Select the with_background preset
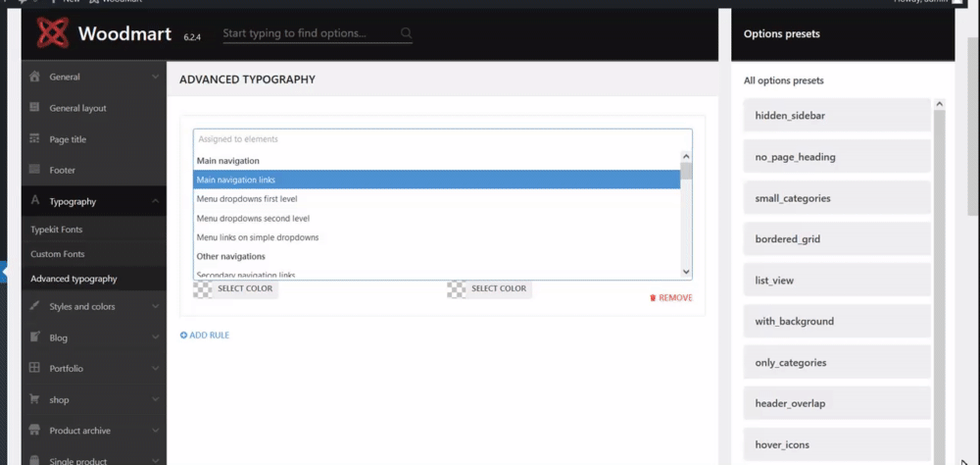The image size is (980, 465). [x=837, y=321]
